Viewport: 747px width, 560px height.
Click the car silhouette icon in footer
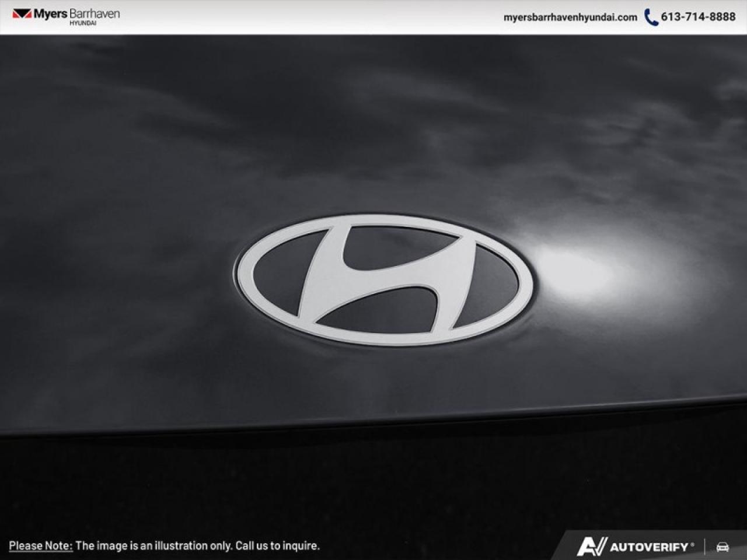tap(721, 547)
